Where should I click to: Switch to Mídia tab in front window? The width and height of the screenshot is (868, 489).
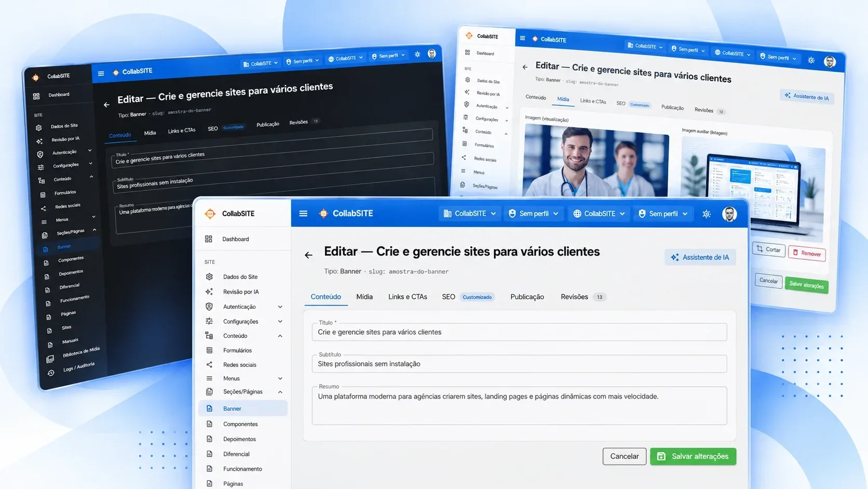pos(364,297)
